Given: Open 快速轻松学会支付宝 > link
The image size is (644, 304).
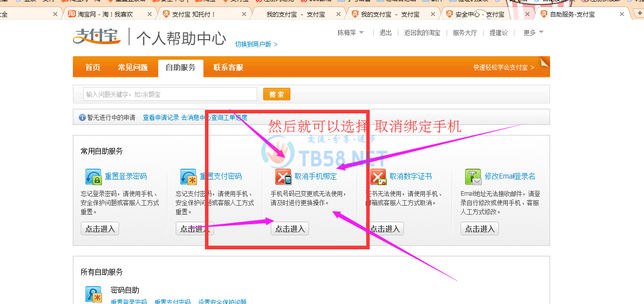Looking at the screenshot, I should point(504,67).
